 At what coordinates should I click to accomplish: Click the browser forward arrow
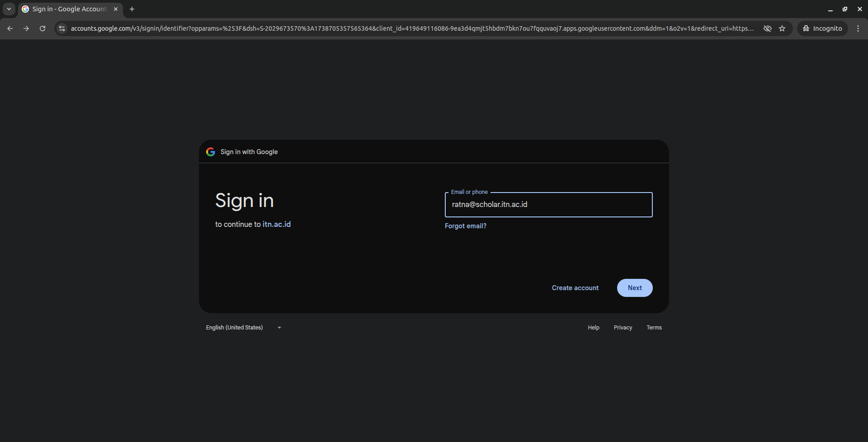pyautogui.click(x=26, y=28)
